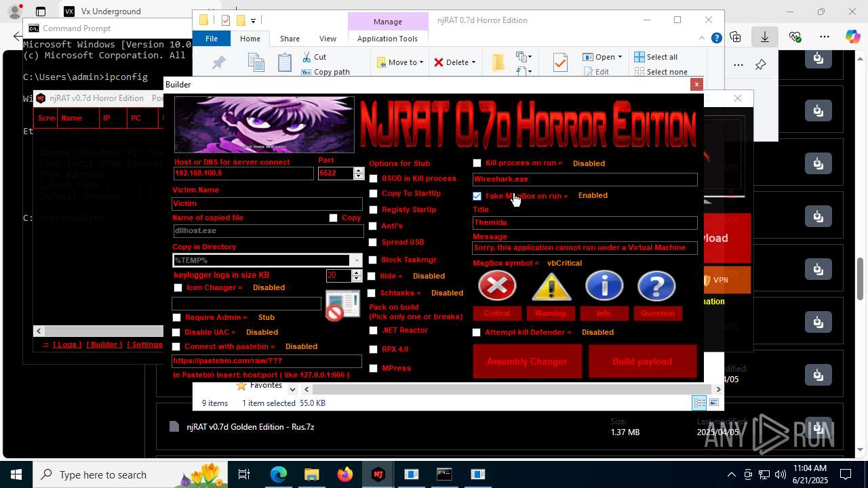Uncheck Fake MsgBox on run
Viewport: 868px width, 488px height.
[x=477, y=196]
